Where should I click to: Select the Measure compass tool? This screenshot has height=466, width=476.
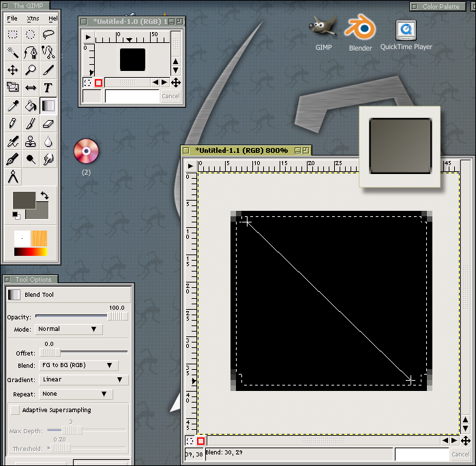click(12, 177)
